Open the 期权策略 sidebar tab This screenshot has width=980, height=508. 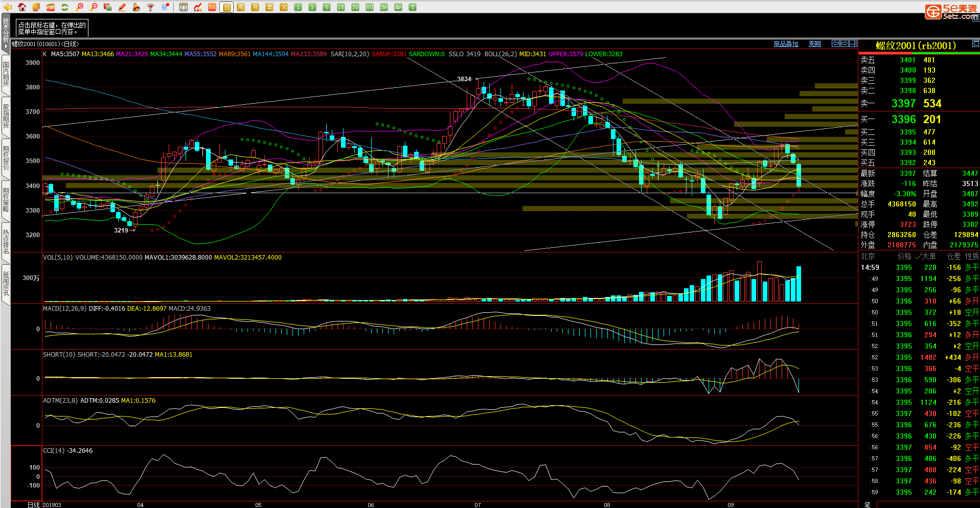pos(6,200)
